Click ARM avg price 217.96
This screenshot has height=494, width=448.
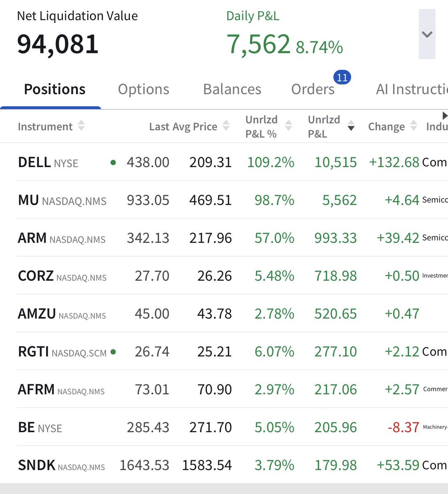coord(211,238)
